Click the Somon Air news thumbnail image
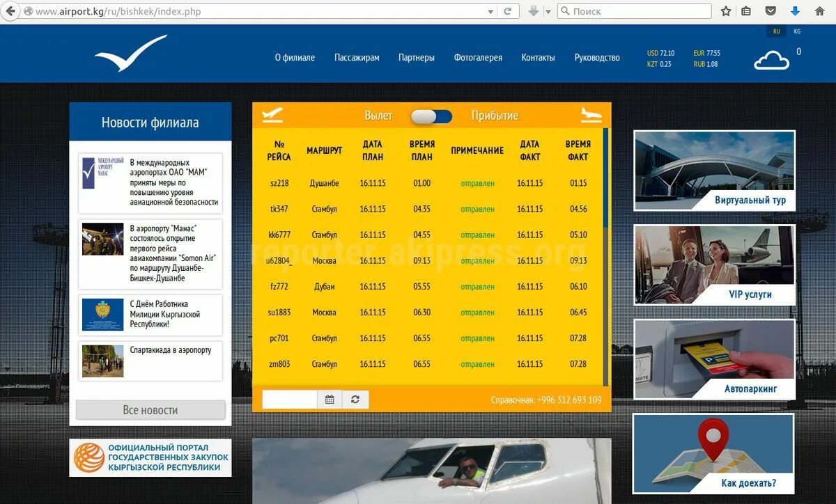This screenshot has width=836, height=504. coord(102,239)
